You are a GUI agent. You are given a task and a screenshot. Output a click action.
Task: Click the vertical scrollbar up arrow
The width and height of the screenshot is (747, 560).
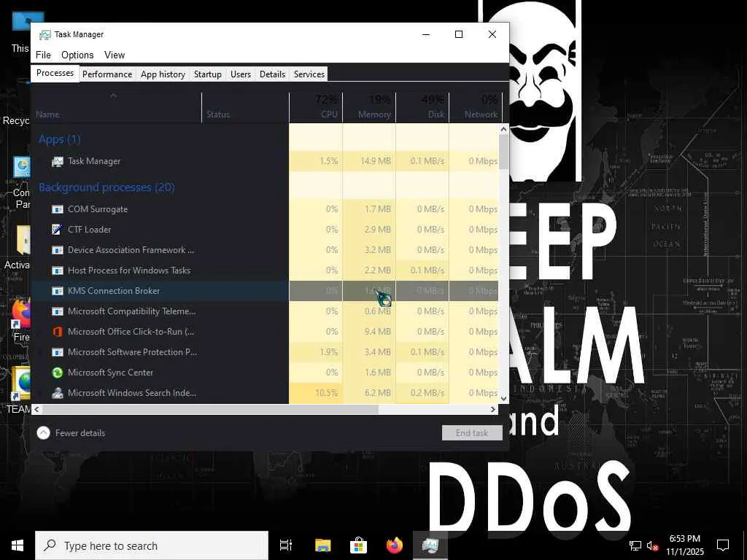[x=504, y=129]
